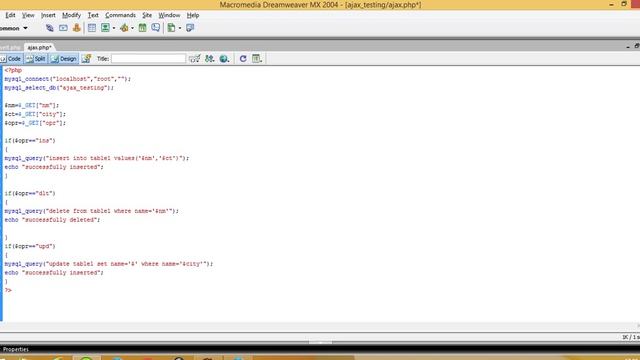Click the Templates icon in Insert bar
Viewport: 640px width, 360px height.
tap(171, 28)
